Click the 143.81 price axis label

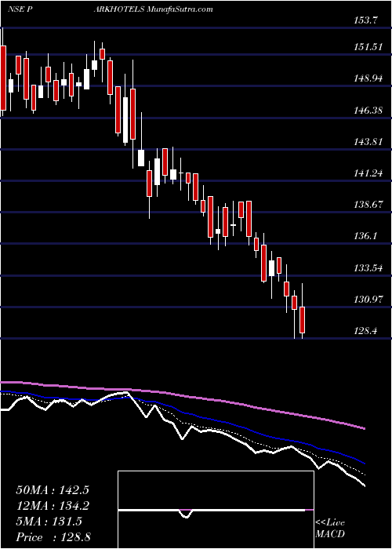(x=367, y=142)
